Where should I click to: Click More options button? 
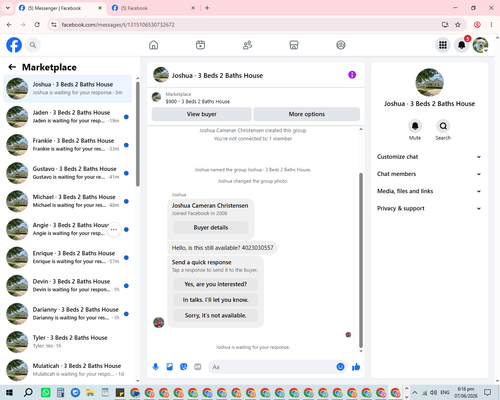pyautogui.click(x=307, y=114)
